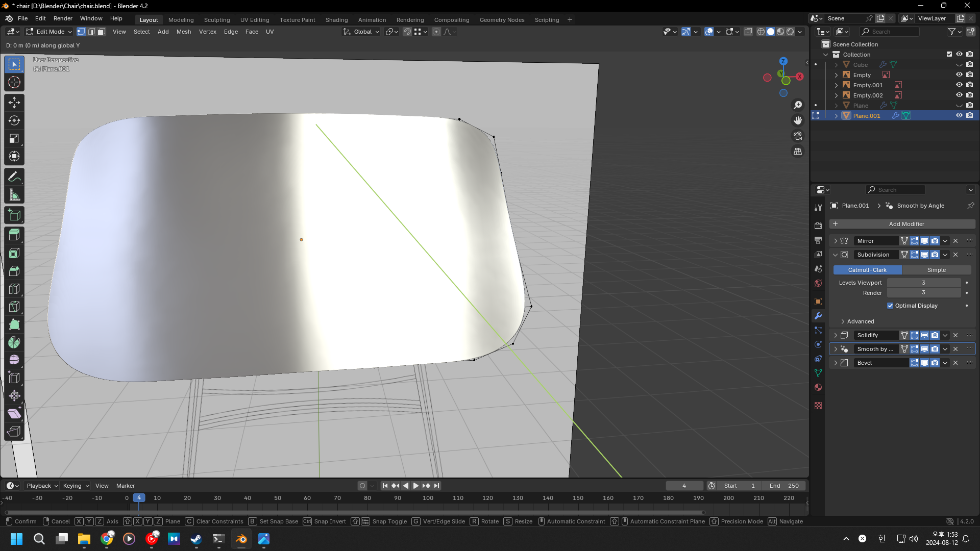Select the Measure tool
The image size is (980, 551).
[14, 194]
